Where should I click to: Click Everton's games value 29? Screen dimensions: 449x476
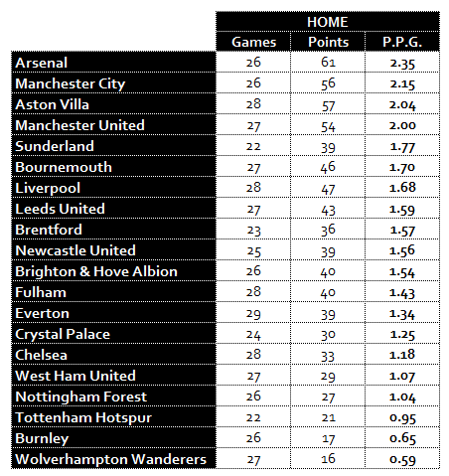(253, 313)
